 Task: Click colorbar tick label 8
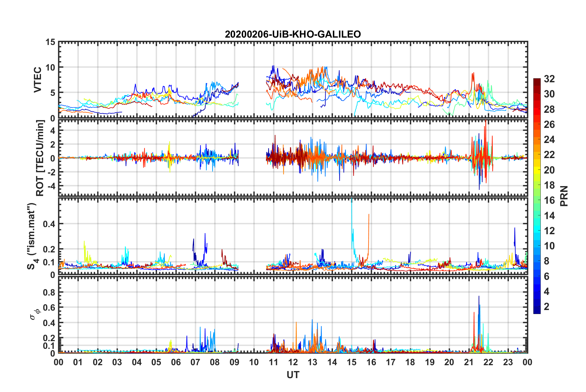tap(547, 261)
